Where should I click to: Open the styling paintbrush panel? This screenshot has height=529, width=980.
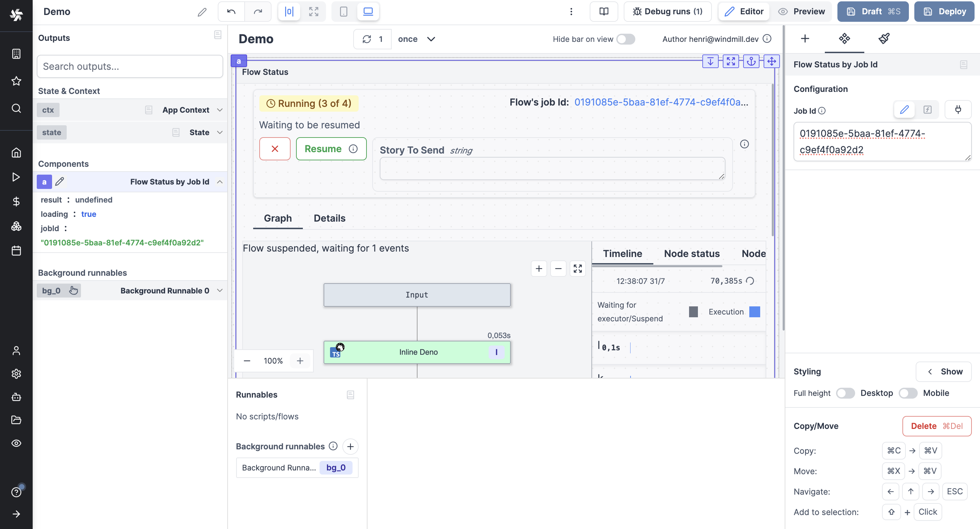pos(884,38)
